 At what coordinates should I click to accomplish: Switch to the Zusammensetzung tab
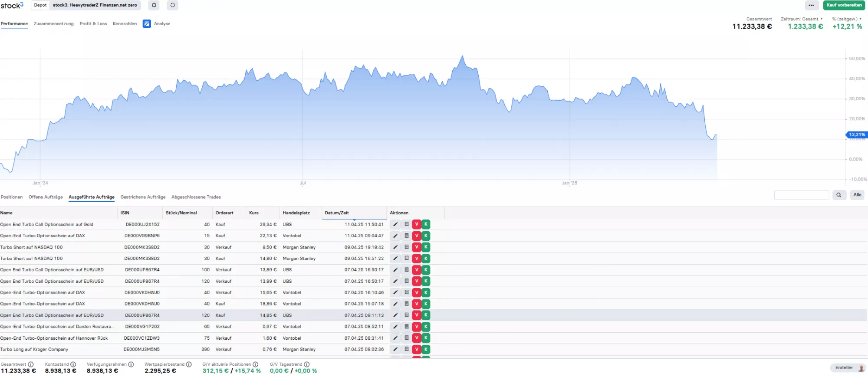point(53,24)
